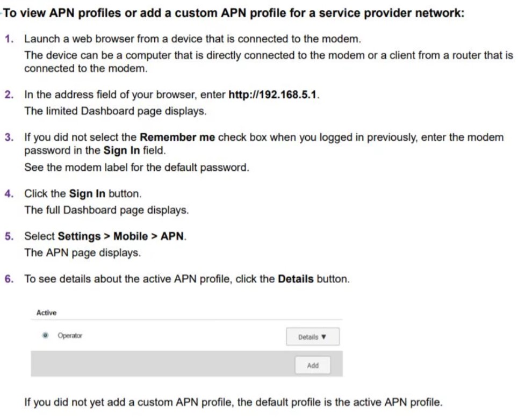This screenshot has width=518, height=420.
Task: Click the bold Settings word
Action: (79, 236)
